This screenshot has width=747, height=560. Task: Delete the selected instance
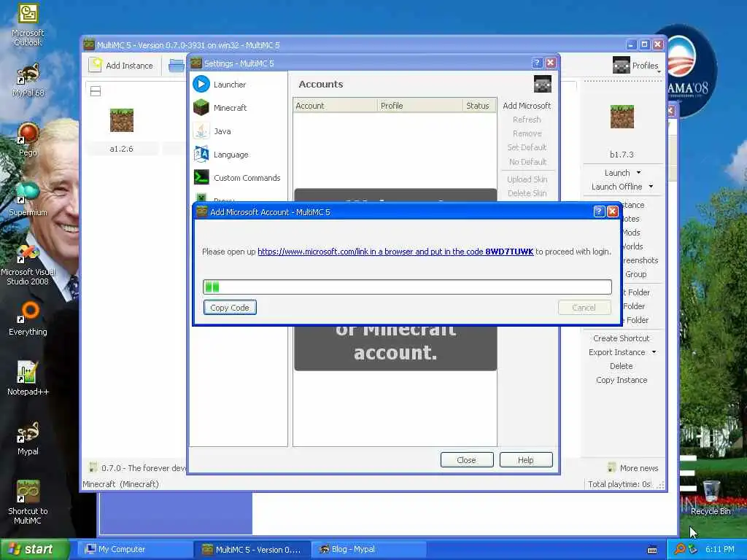coord(622,366)
